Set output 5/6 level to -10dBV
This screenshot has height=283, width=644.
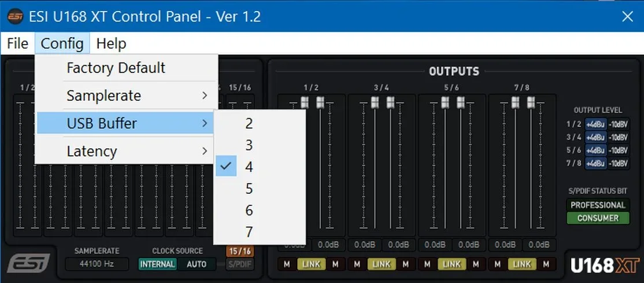[x=618, y=150]
